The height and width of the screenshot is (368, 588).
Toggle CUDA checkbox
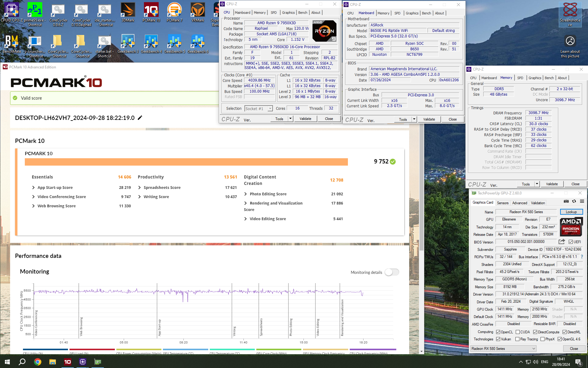point(518,332)
